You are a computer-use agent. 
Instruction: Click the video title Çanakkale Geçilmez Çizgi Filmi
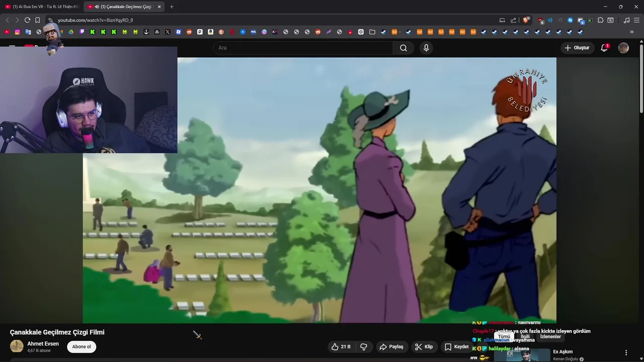tap(57, 332)
